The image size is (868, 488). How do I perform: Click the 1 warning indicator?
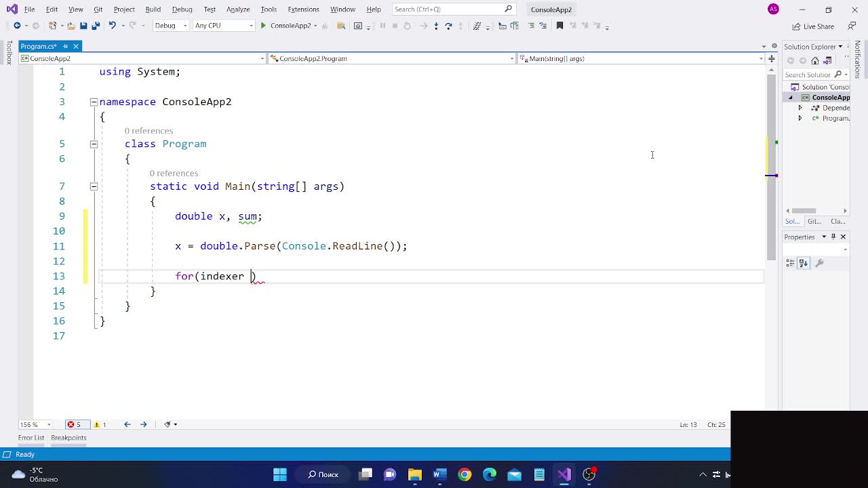click(100, 424)
